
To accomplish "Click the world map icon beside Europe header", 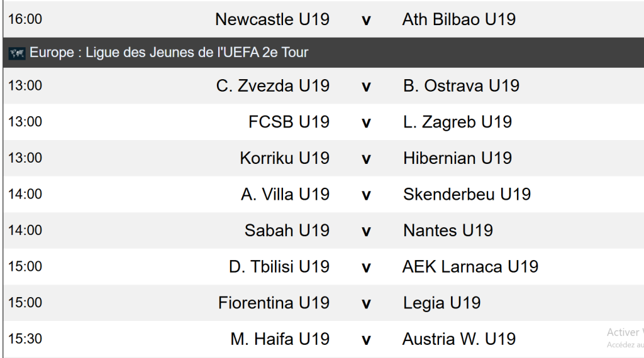I will click(x=16, y=53).
